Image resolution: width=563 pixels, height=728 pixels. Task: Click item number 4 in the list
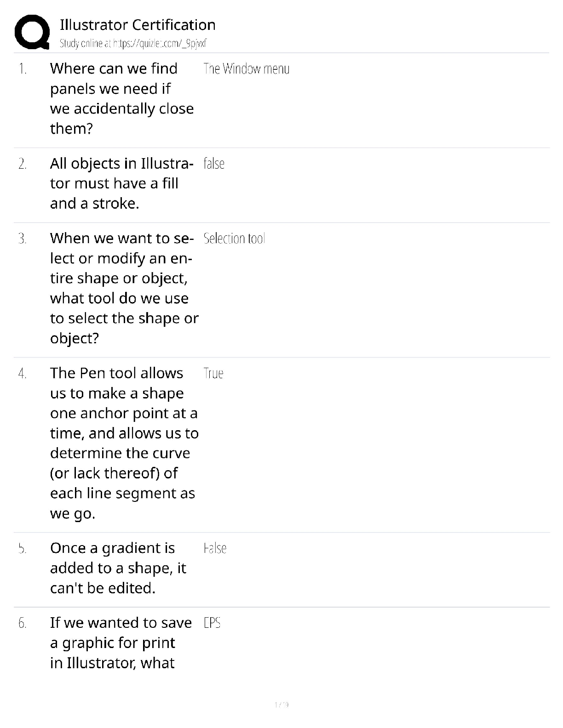click(23, 373)
